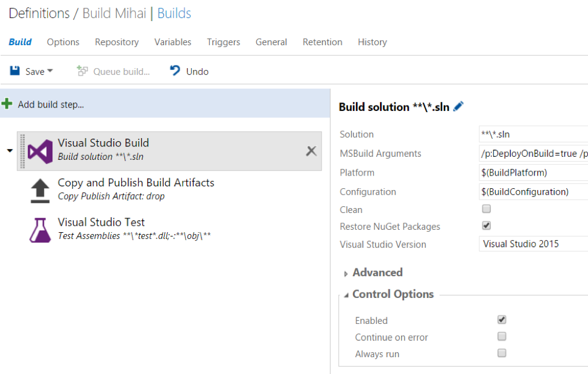The height and width of the screenshot is (374, 588).
Task: Expand the Advanced section
Action: point(346,273)
